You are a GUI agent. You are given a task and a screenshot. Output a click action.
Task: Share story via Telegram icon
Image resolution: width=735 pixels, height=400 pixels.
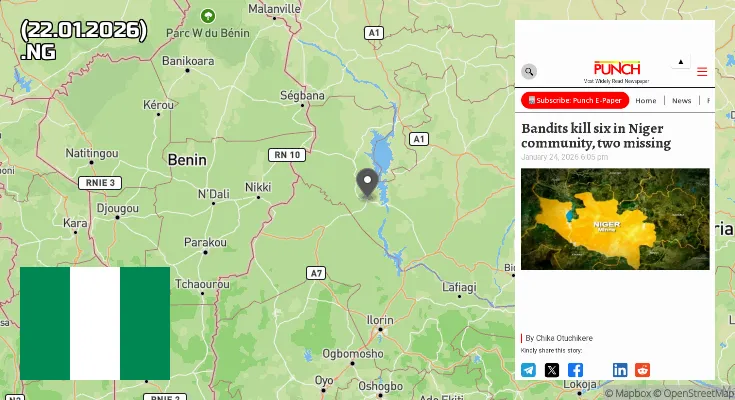528,370
